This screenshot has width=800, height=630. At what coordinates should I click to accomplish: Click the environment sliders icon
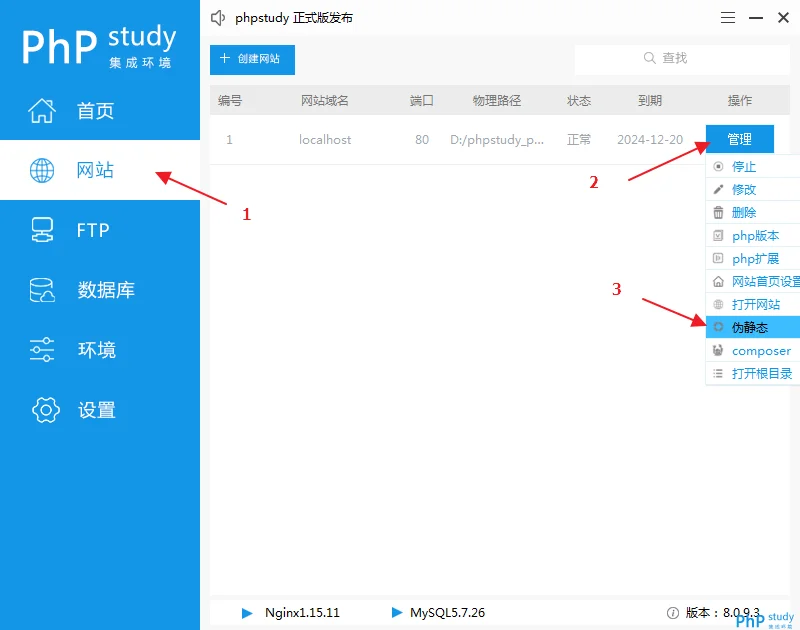(42, 350)
